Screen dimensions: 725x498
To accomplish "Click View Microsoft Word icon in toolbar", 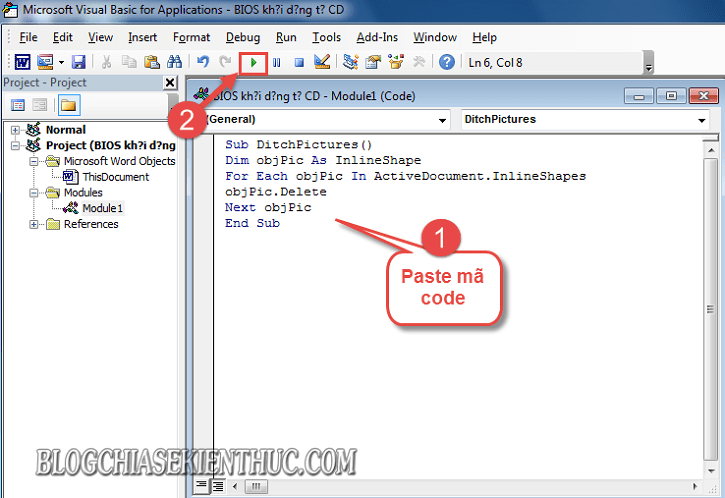I will point(23,62).
